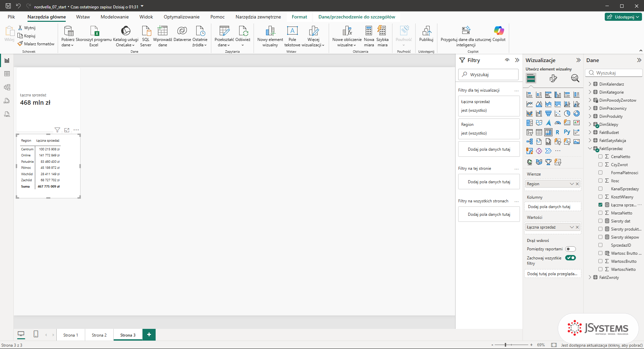Click the Pobierz dane ribbon icon

[68, 36]
